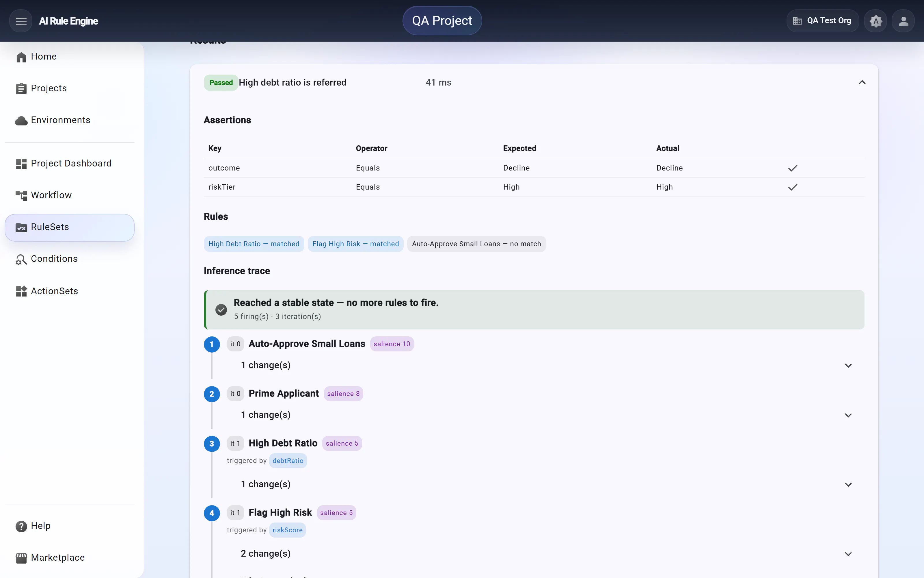Click the ActionSets widgets icon

21,291
